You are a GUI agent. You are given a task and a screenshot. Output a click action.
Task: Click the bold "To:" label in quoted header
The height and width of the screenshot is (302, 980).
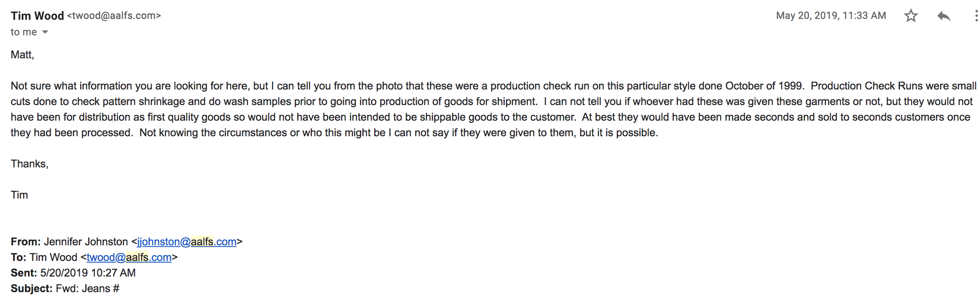[18, 258]
